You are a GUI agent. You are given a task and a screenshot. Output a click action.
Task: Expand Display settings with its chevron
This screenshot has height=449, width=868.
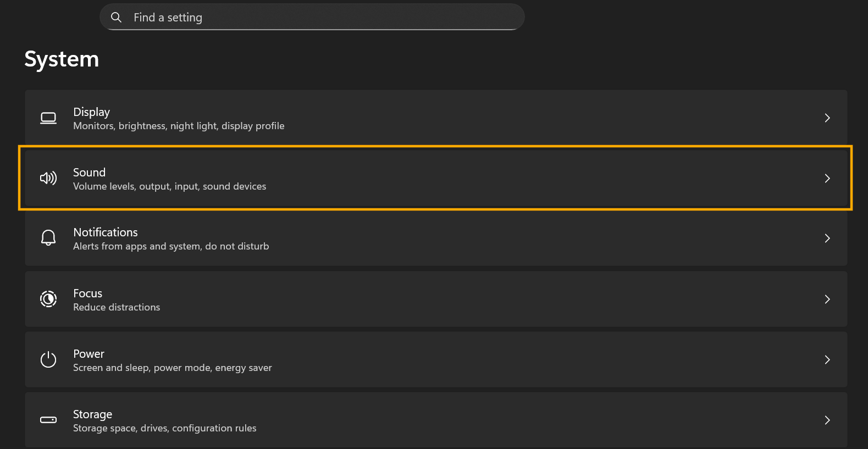point(827,118)
